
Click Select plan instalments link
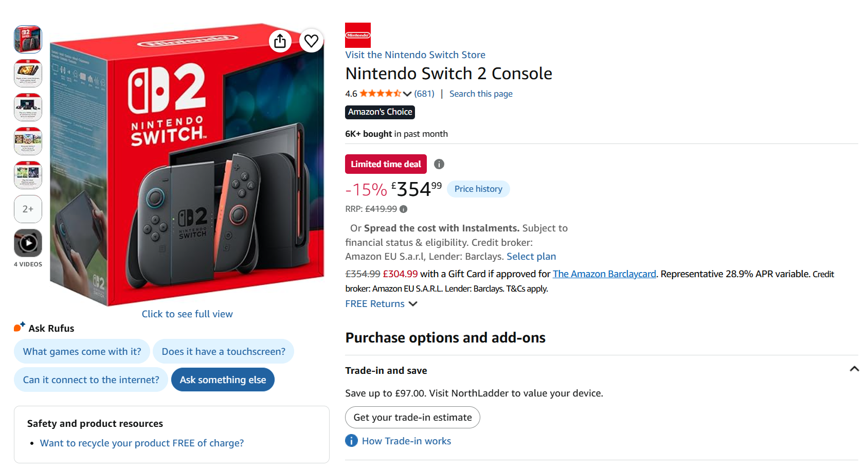(531, 257)
